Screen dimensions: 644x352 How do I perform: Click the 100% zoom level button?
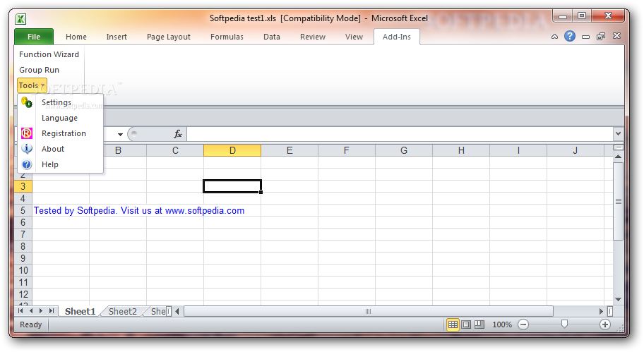pyautogui.click(x=502, y=324)
